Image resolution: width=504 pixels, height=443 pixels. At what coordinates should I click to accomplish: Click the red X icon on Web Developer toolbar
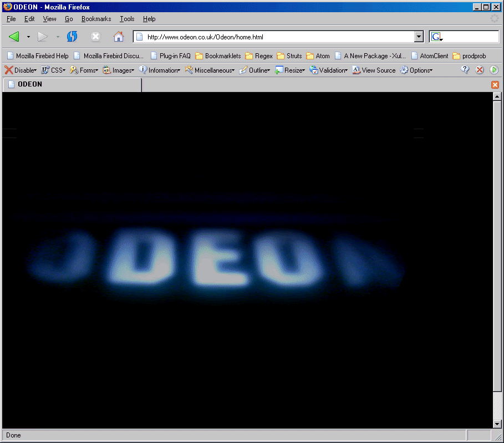click(479, 70)
